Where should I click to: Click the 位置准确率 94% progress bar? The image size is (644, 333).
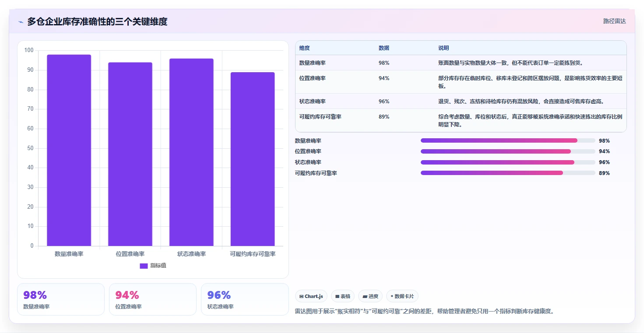[x=508, y=151]
